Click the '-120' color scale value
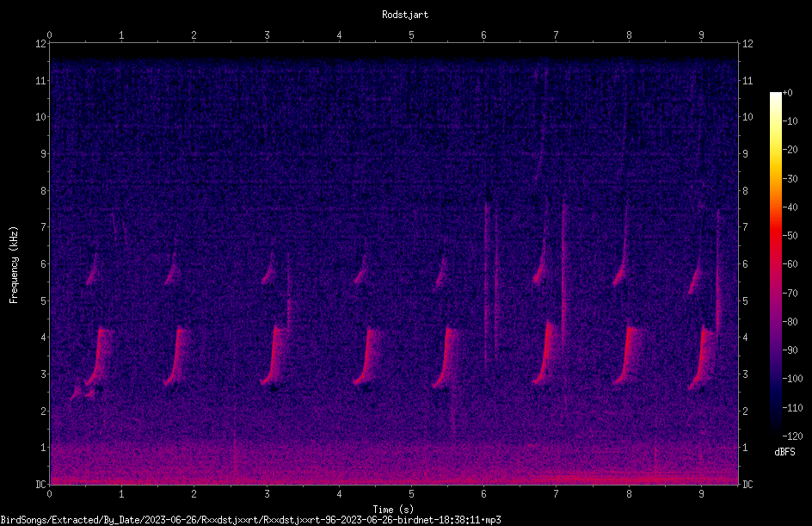The image size is (812, 526). click(x=793, y=436)
